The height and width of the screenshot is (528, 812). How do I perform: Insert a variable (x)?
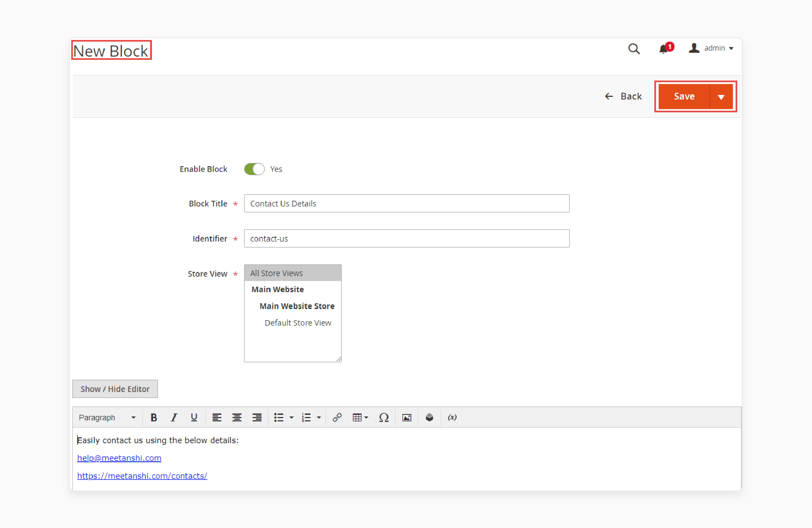(x=452, y=417)
